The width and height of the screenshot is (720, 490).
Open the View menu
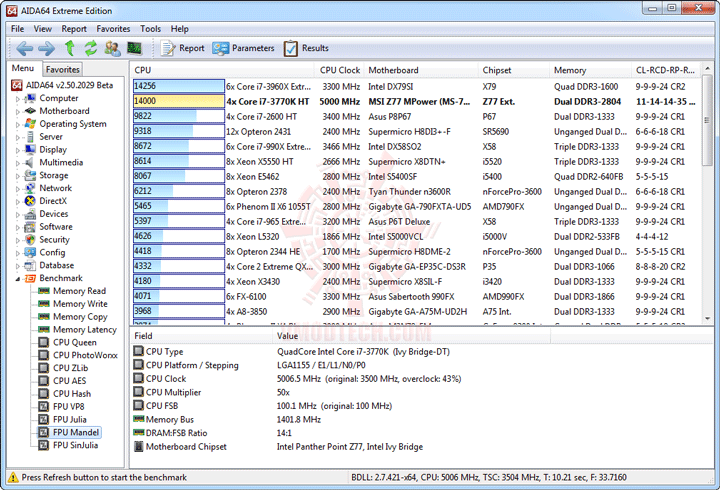pos(43,29)
